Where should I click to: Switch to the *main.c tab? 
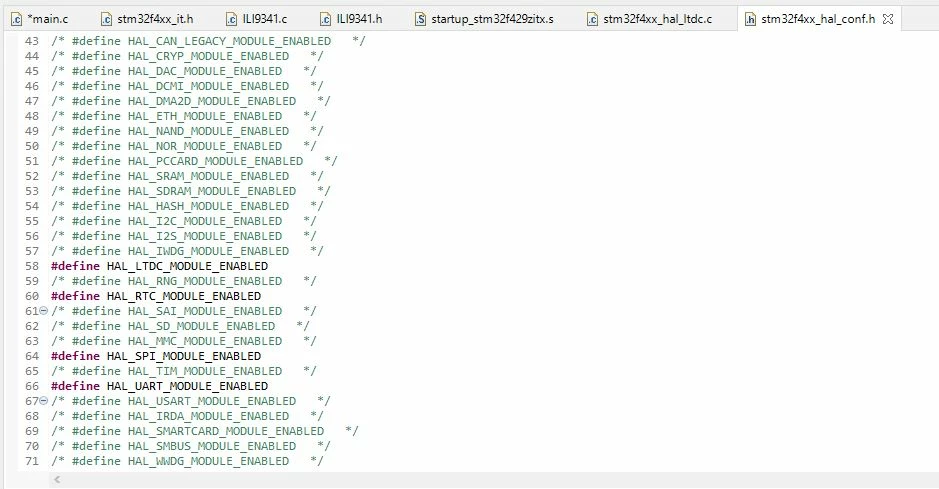click(x=40, y=19)
